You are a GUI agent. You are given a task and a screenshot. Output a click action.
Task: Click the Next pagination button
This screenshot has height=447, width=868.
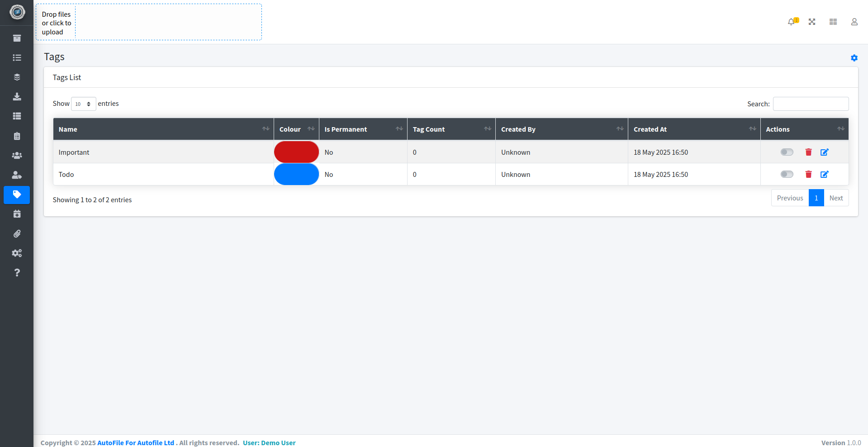(836, 198)
